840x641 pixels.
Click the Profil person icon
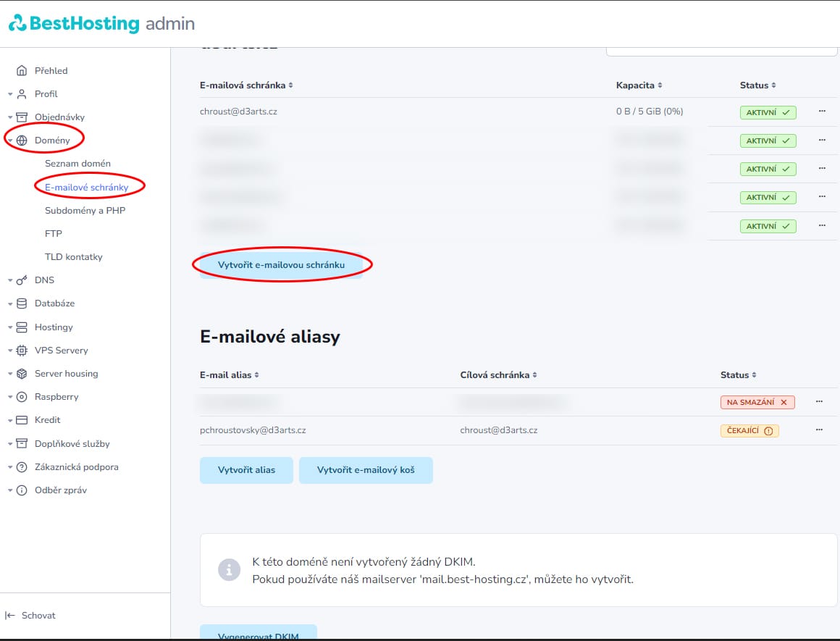coord(22,93)
